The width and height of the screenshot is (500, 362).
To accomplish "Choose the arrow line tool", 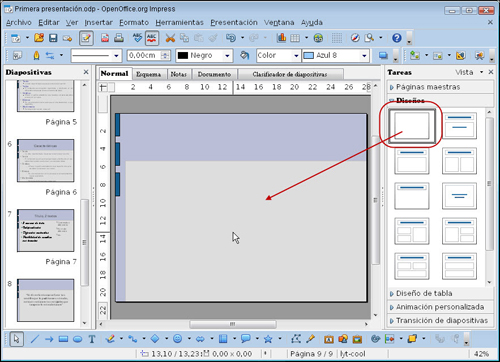I will click(49, 339).
